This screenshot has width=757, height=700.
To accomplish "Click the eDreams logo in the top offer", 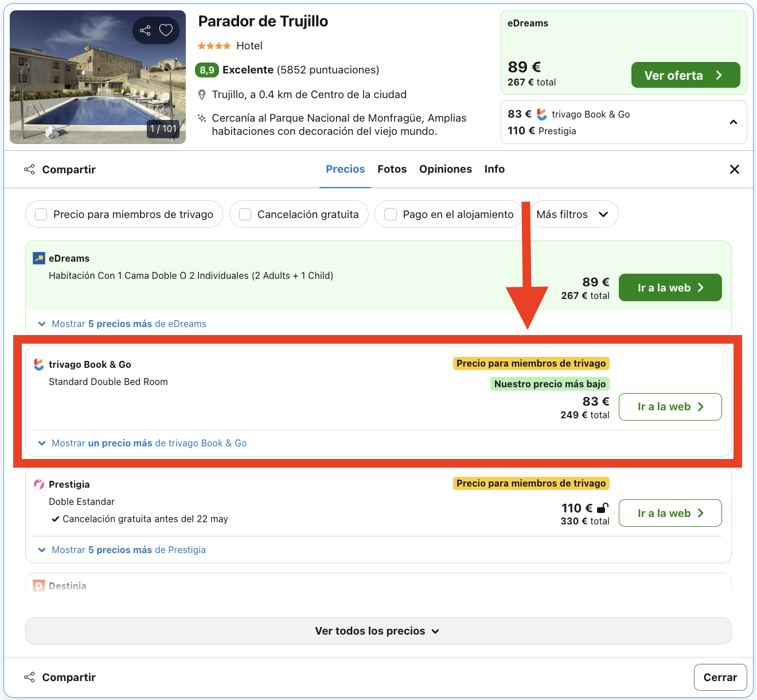I will 38,258.
